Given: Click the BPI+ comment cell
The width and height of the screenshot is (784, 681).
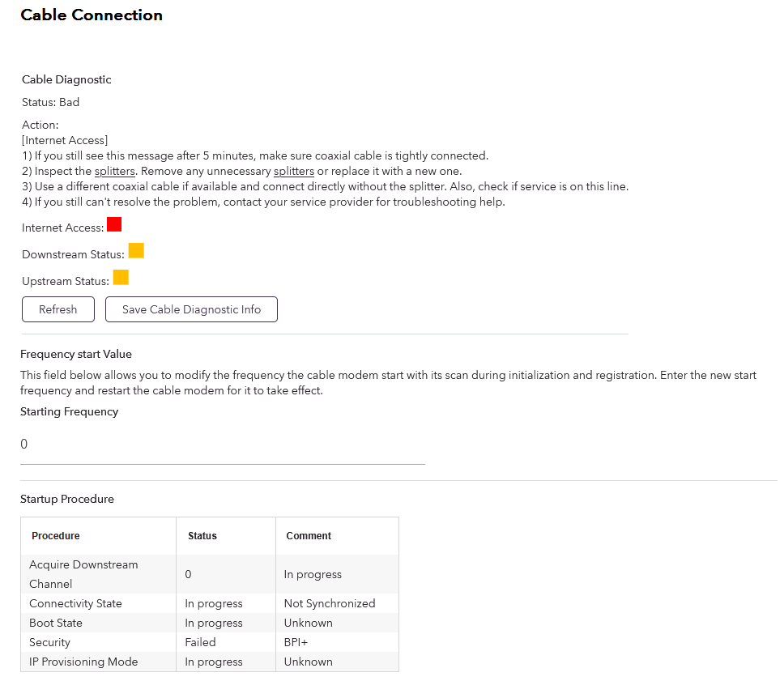Looking at the screenshot, I should [x=296, y=642].
